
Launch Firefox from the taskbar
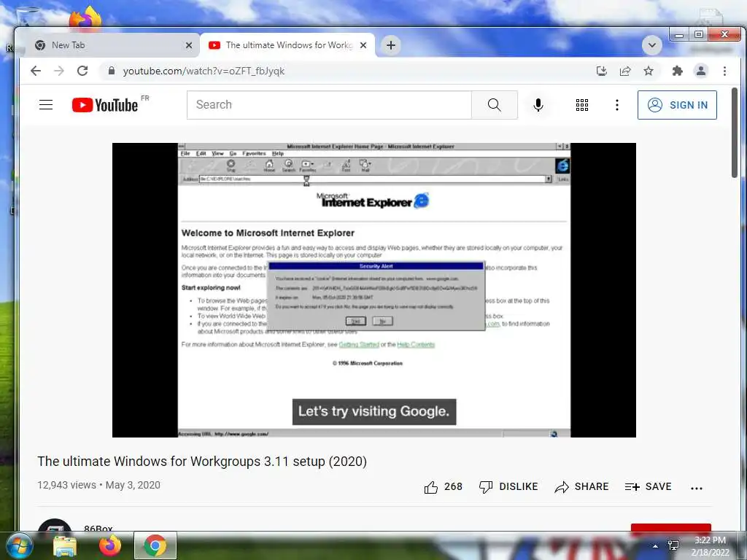point(110,545)
